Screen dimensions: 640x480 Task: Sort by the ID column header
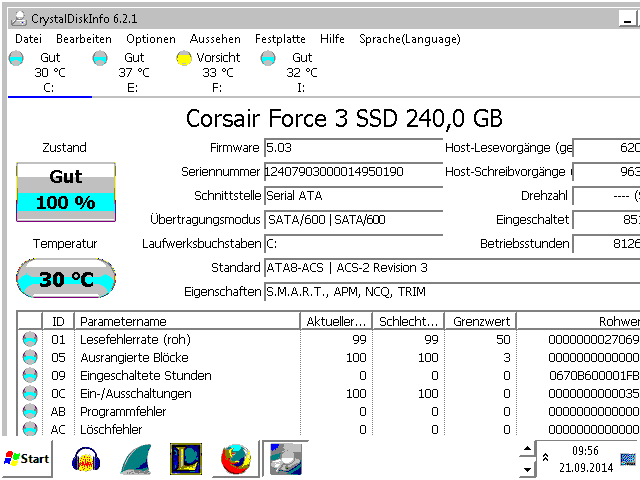point(58,322)
